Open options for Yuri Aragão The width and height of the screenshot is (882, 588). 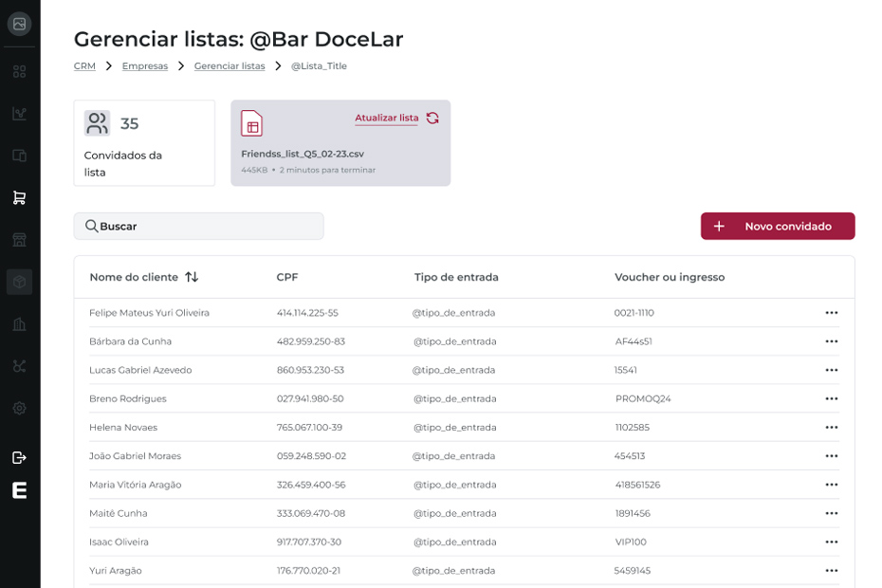point(832,571)
